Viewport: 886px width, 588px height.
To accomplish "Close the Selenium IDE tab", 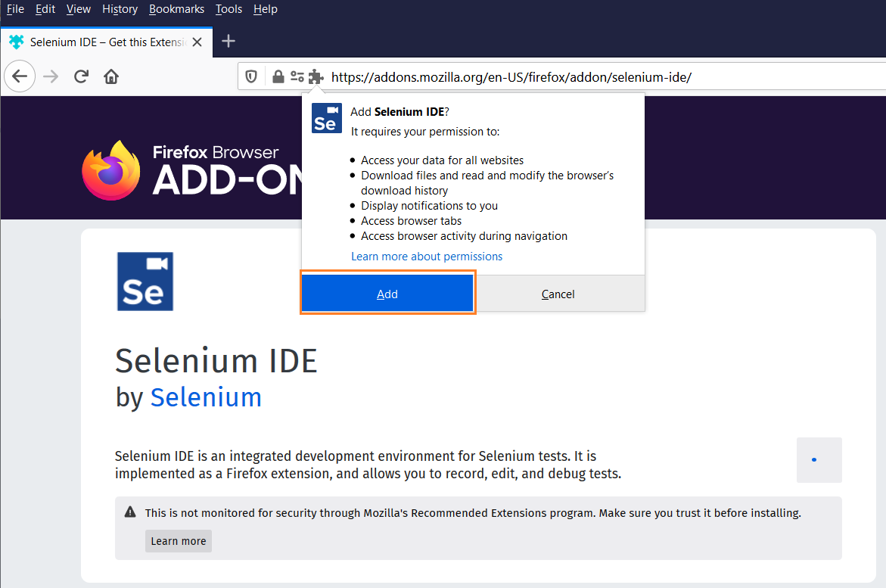I will coord(197,42).
